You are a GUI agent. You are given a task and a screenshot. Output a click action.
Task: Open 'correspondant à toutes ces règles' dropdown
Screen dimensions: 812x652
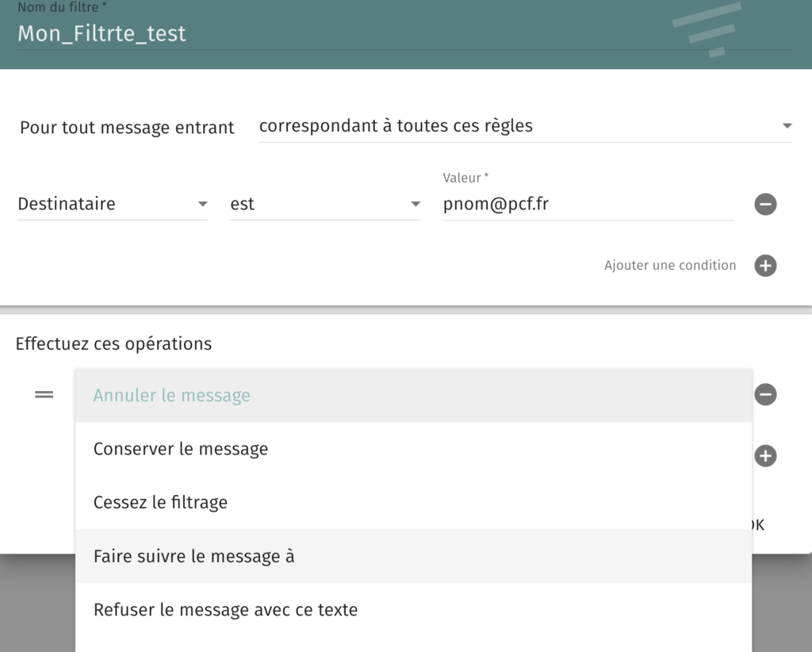(525, 126)
